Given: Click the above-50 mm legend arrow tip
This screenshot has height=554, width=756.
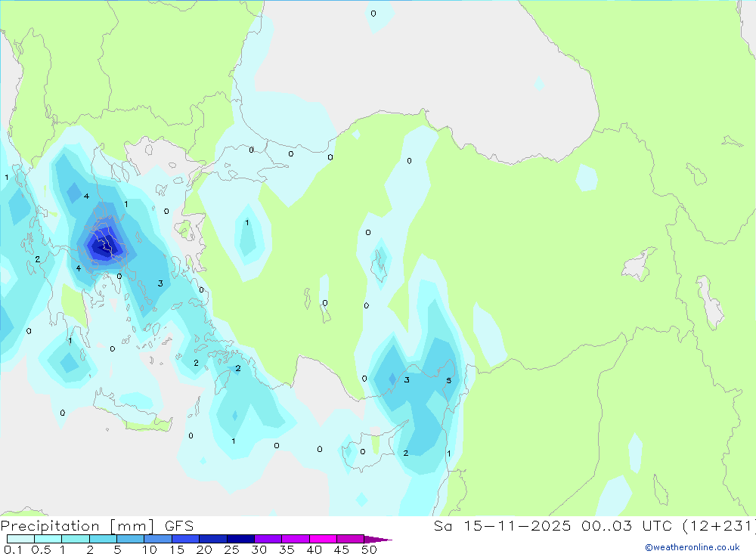Looking at the screenshot, I should tap(378, 539).
